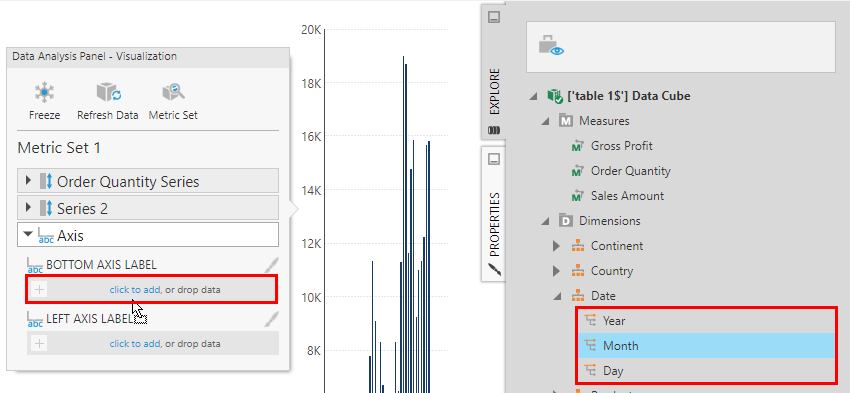This screenshot has height=393, width=850.
Task: Click the Series 2 column icon
Action: pyautogui.click(x=46, y=208)
